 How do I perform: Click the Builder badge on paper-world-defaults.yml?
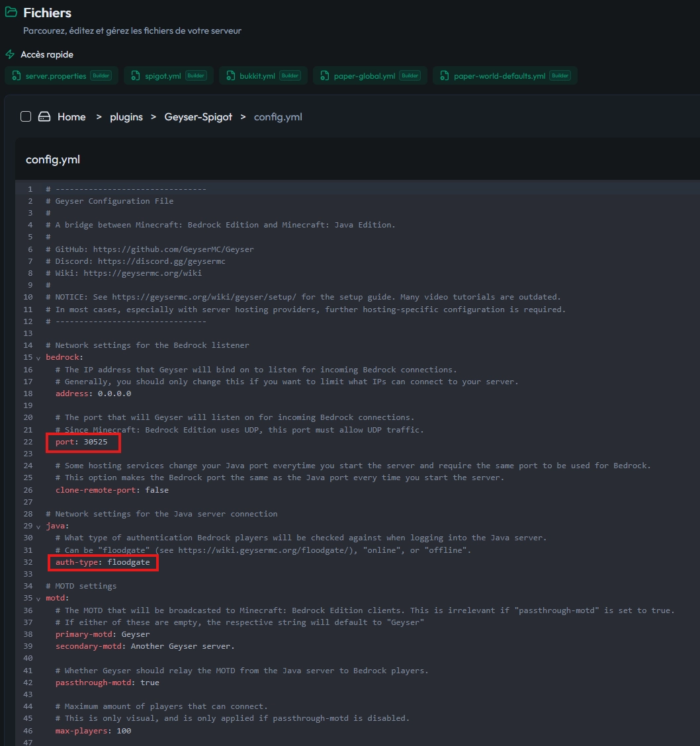[560, 76]
